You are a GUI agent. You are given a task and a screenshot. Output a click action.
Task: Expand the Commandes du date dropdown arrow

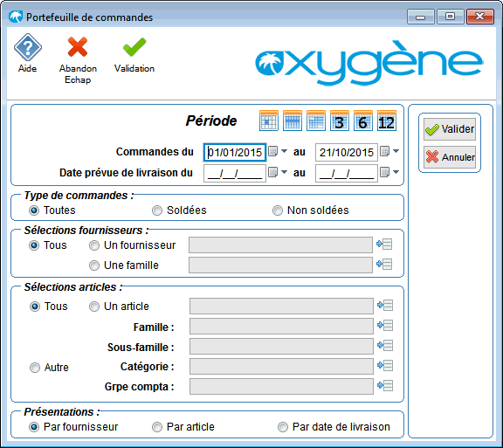click(x=284, y=151)
